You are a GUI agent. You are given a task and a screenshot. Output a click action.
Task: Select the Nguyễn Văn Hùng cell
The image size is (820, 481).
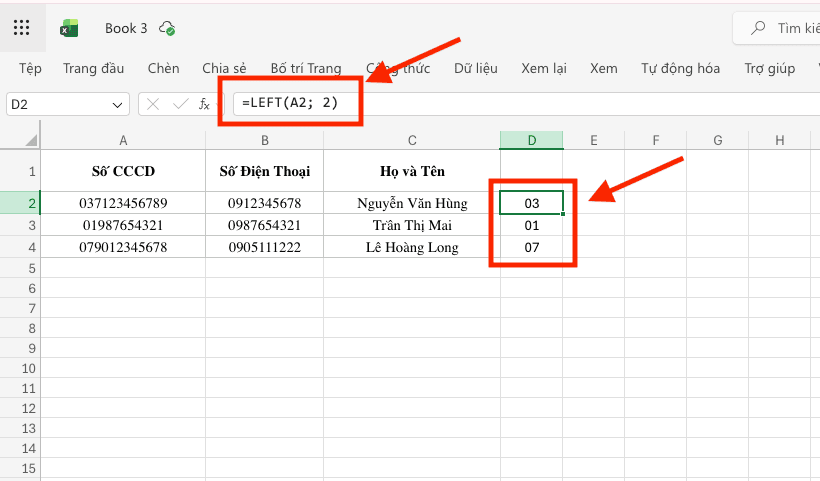[x=412, y=203]
